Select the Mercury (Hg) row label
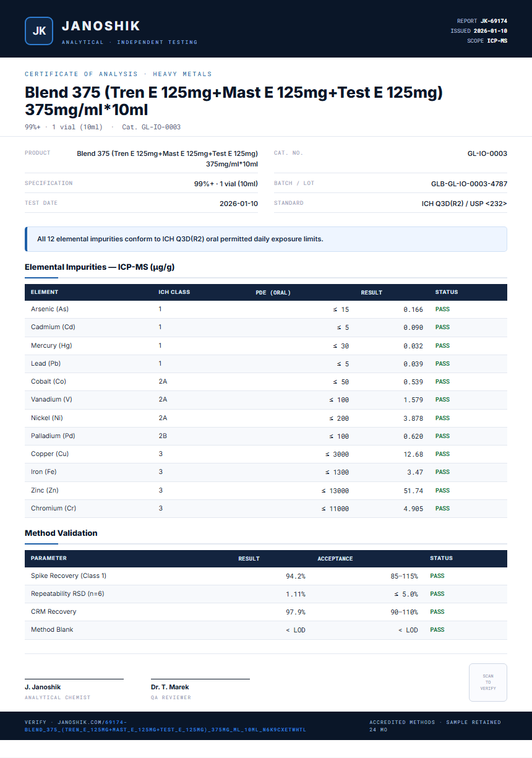 (51, 345)
